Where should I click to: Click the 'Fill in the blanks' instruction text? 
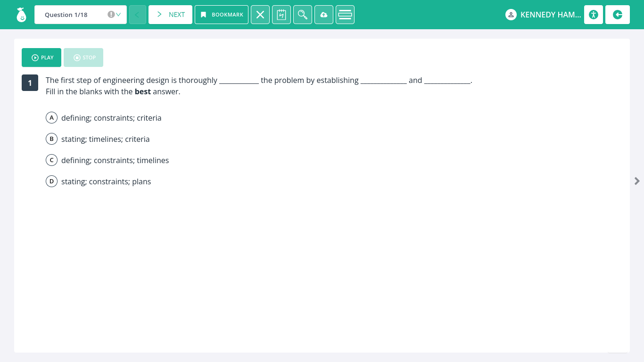pos(113,91)
